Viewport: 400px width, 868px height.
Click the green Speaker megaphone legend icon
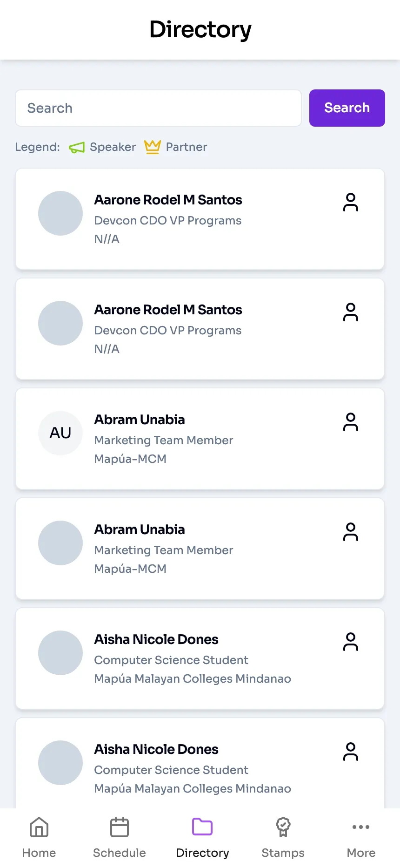tap(77, 148)
